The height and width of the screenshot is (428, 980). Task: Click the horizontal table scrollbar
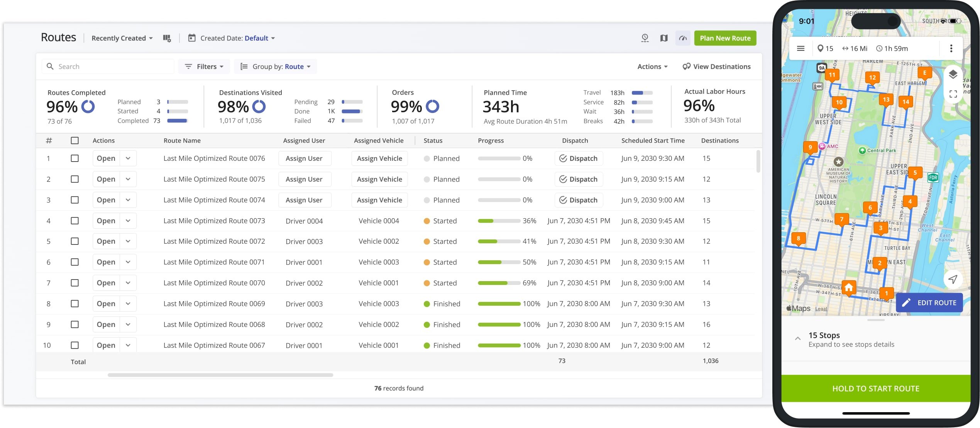point(220,375)
